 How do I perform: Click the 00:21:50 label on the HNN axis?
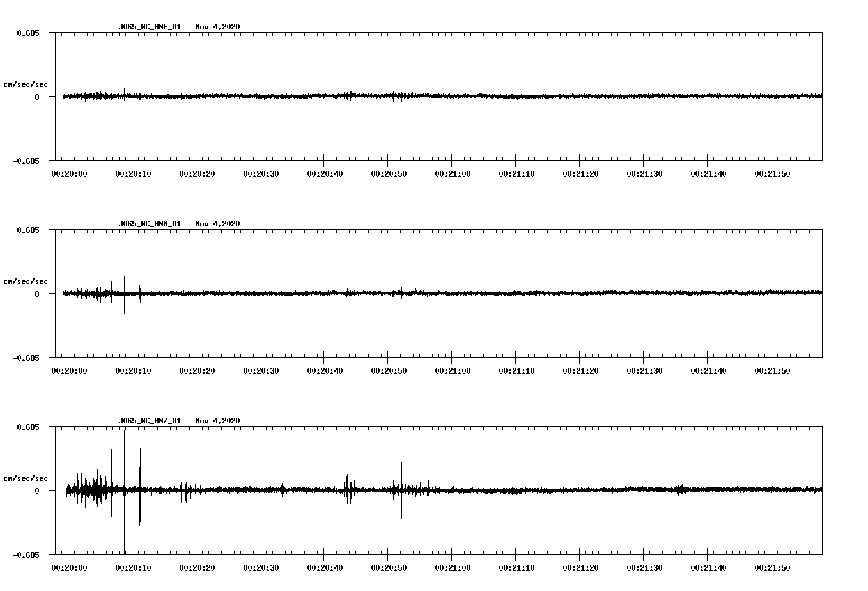(773, 370)
